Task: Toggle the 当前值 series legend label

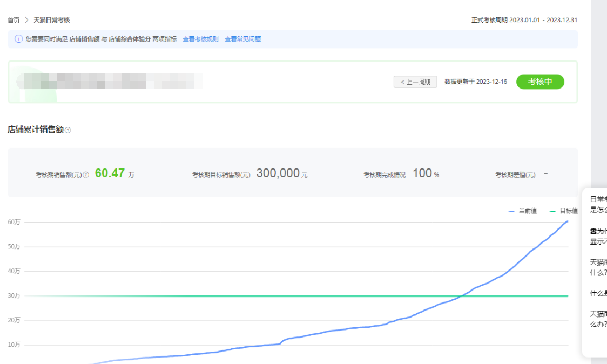Action: click(x=528, y=211)
